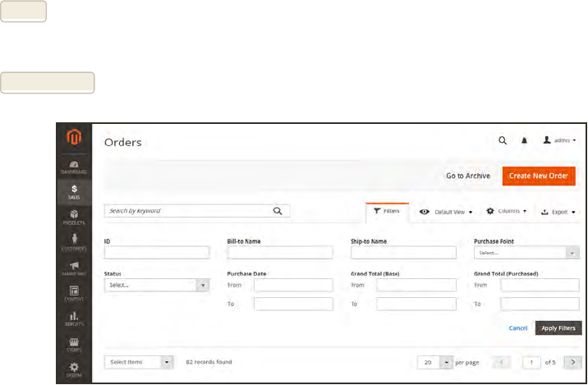Open the Reports sidebar menu
The image size is (588, 385).
click(74, 319)
